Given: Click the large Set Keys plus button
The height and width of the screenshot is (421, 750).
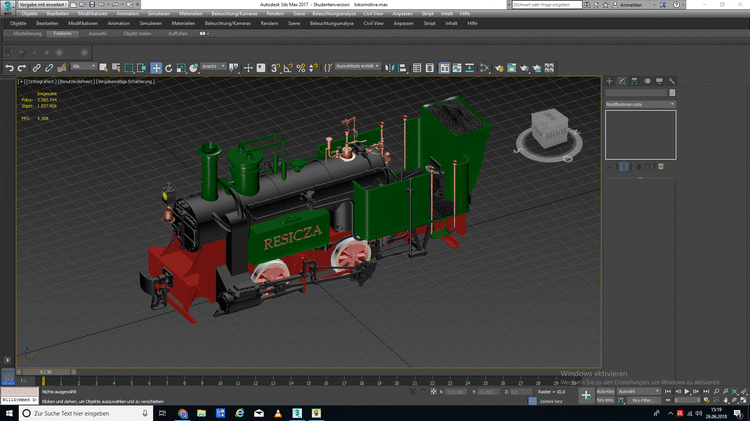Looking at the screenshot, I should [x=586, y=396].
